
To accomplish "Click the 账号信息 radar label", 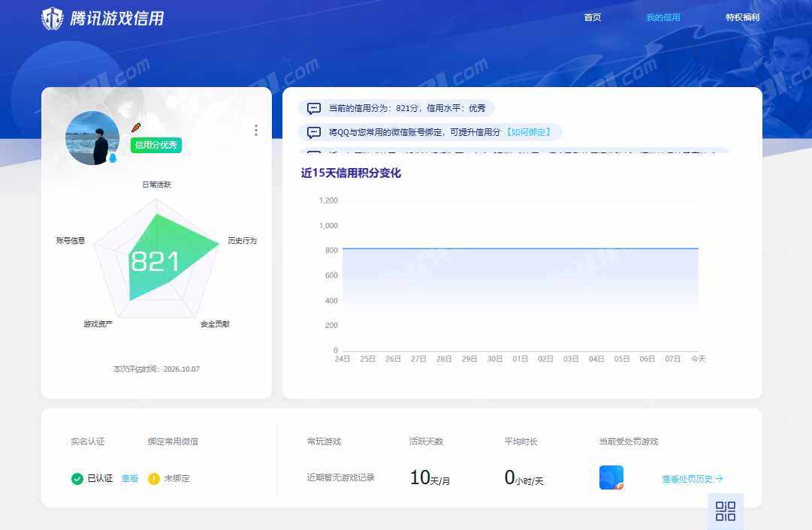I will pos(71,241).
